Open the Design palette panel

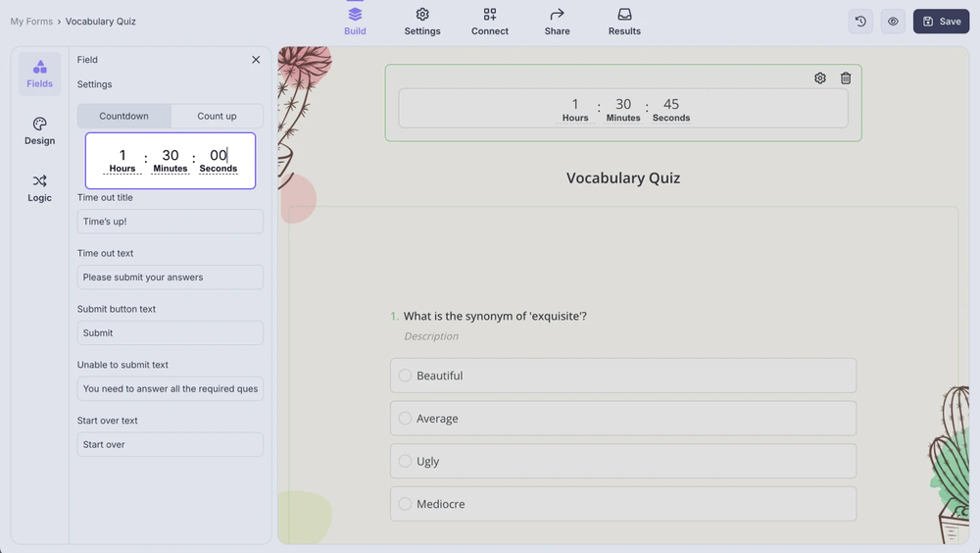click(x=39, y=130)
